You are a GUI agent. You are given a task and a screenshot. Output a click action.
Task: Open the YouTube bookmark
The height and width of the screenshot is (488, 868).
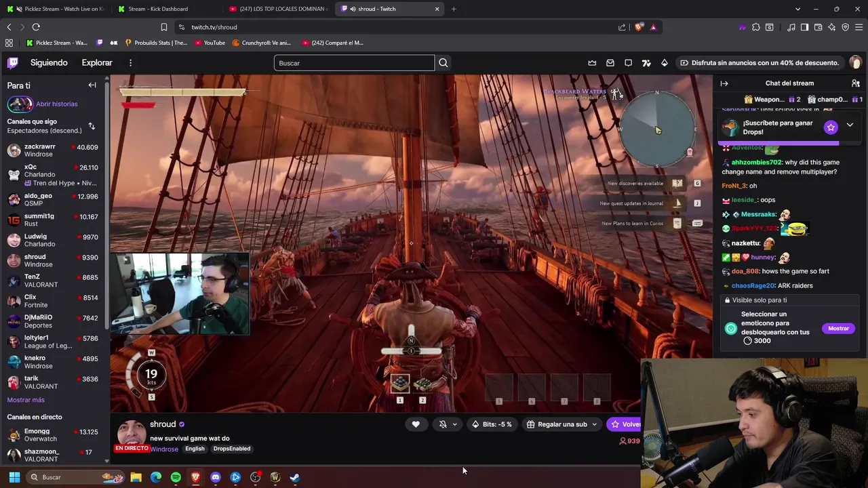click(210, 43)
